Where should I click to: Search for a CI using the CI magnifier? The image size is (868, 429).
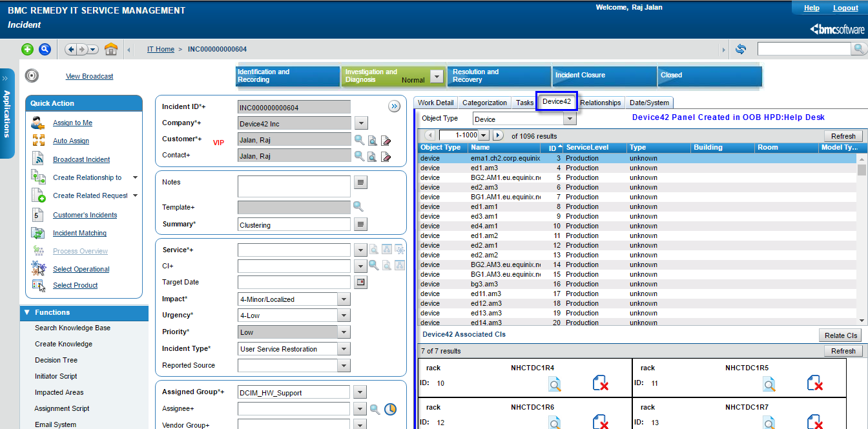coord(373,265)
